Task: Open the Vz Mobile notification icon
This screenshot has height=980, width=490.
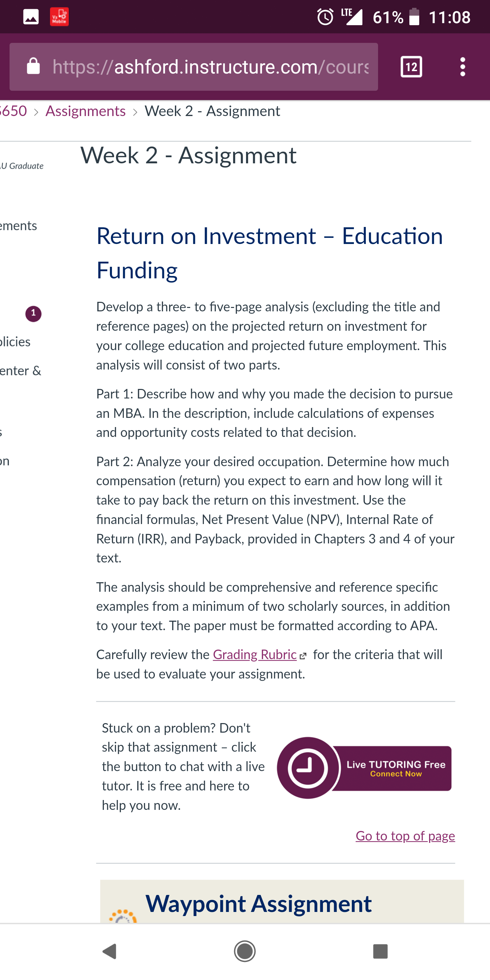Action: tap(59, 17)
